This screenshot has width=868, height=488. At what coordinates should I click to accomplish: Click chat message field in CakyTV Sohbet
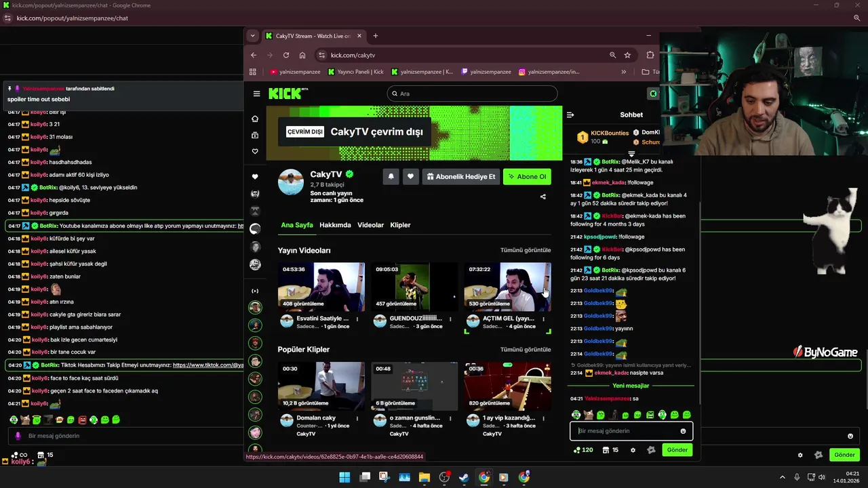pos(625,431)
